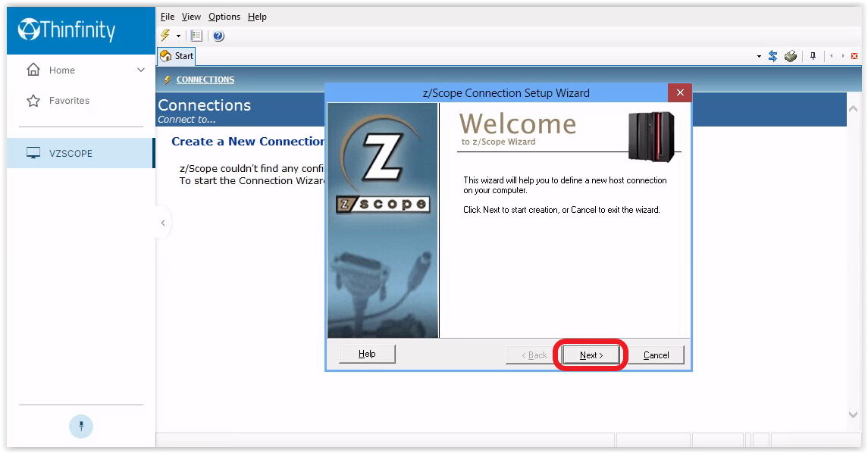
Task: Click Cancel in the wizard
Action: [x=656, y=355]
